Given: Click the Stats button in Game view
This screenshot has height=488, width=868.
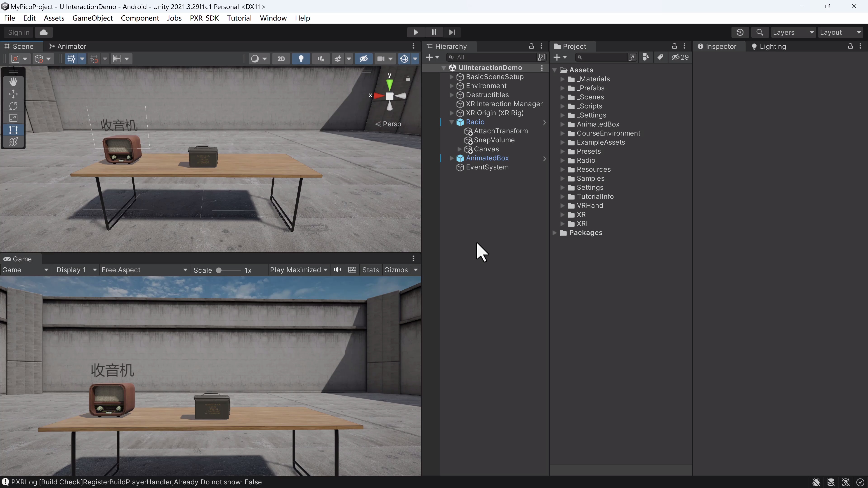Looking at the screenshot, I should pos(370,270).
